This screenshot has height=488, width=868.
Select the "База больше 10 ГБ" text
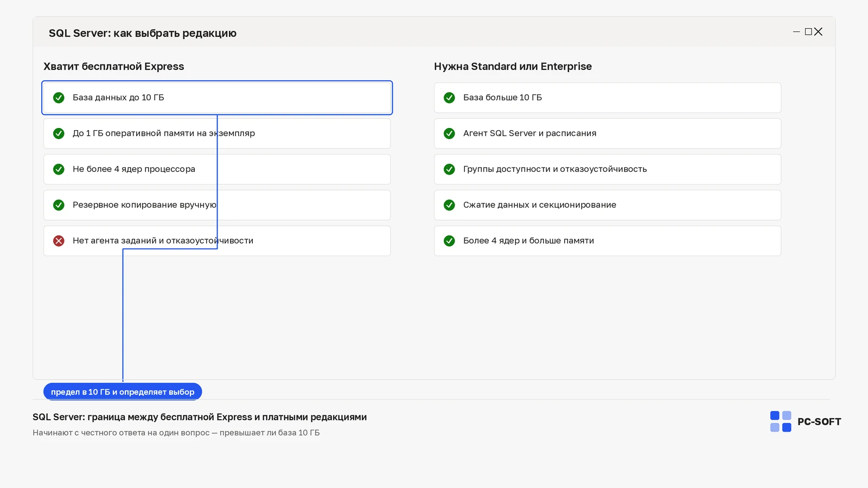[503, 98]
